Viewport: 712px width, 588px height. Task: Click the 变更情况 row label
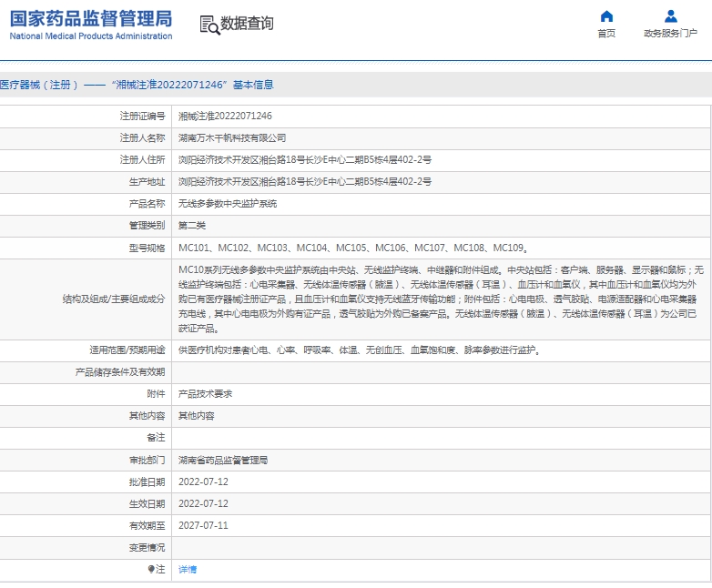(x=147, y=548)
